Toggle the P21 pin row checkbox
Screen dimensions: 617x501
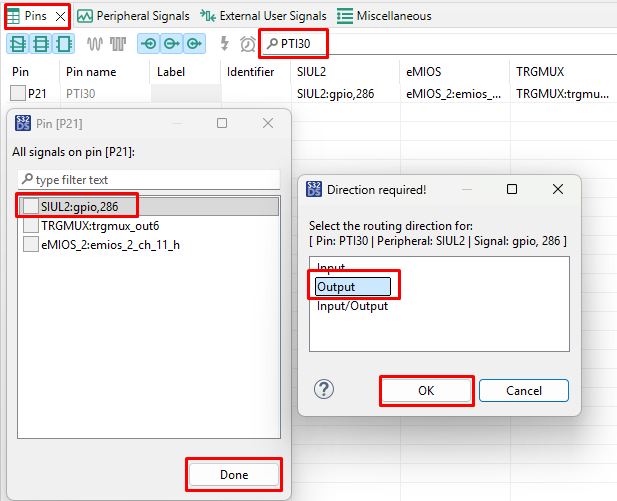pyautogui.click(x=18, y=93)
